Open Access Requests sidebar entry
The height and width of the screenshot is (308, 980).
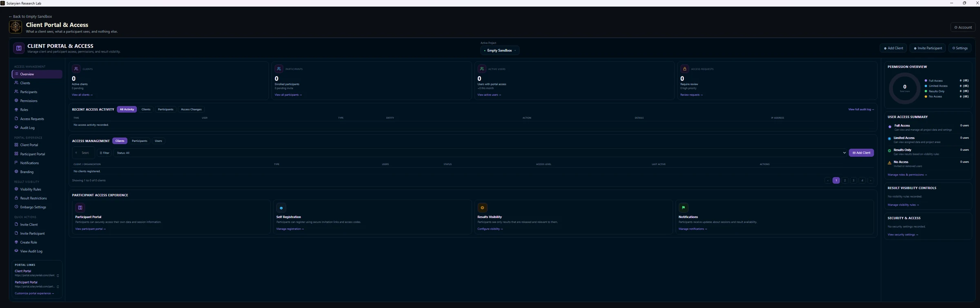37,119
